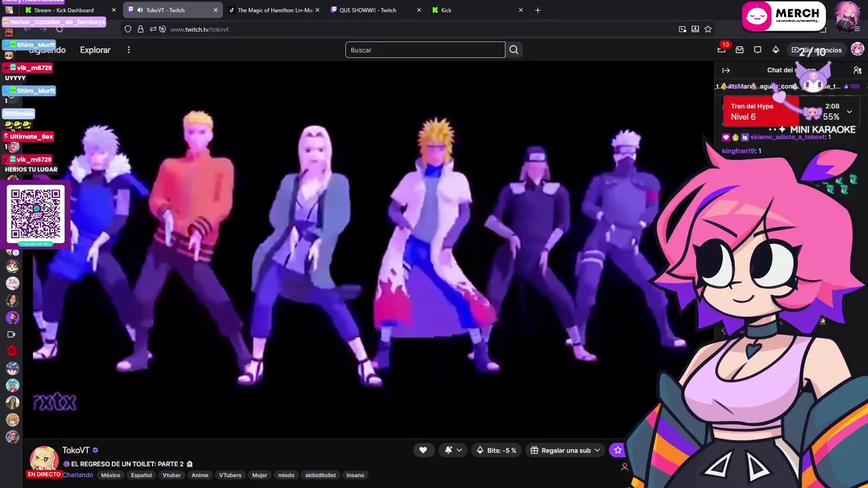Select the Vtuber tag
This screenshot has width=868, height=488.
[172, 475]
